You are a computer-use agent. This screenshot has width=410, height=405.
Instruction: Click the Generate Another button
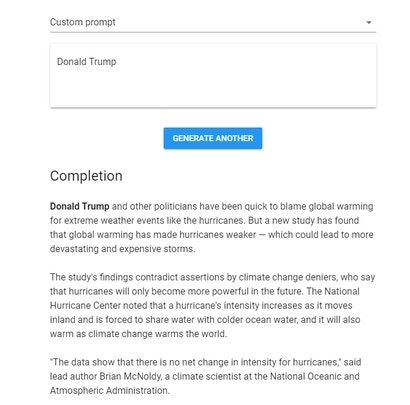[x=213, y=138]
